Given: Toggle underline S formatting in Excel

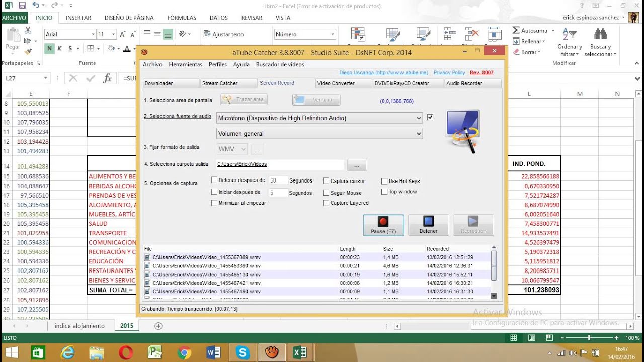Looking at the screenshot, I should pos(70,49).
